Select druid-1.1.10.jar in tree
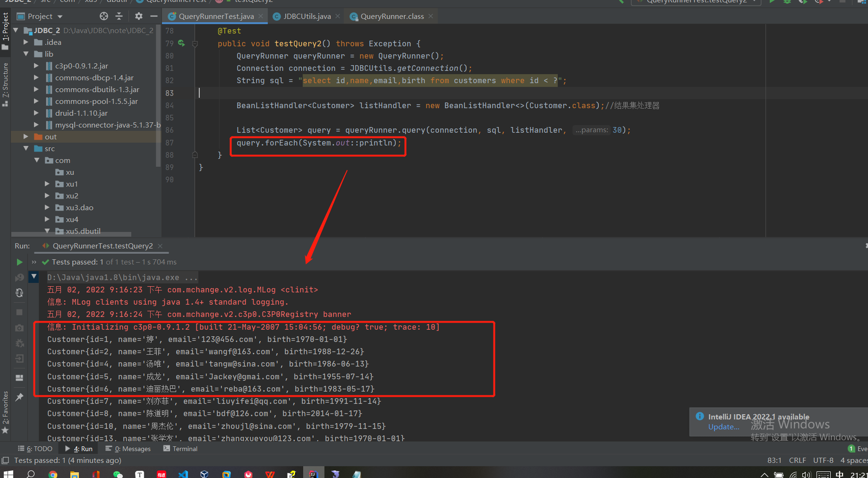The width and height of the screenshot is (868, 478). click(x=81, y=113)
